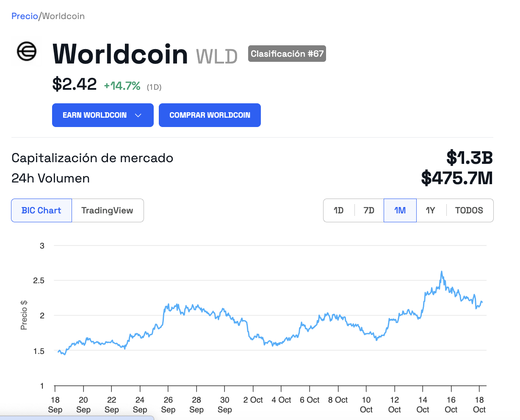Click the Worldcoin breadcrumb text
Image resolution: width=520 pixels, height=420 pixels.
(64, 16)
